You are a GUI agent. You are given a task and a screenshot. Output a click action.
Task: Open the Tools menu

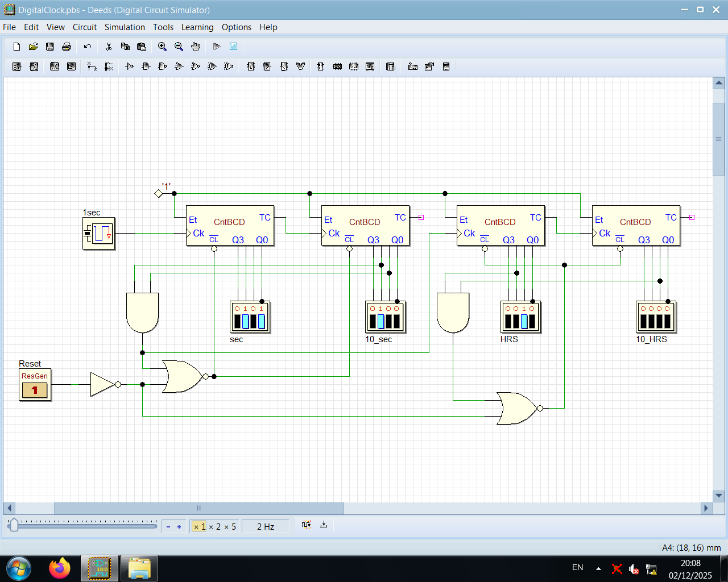(163, 27)
